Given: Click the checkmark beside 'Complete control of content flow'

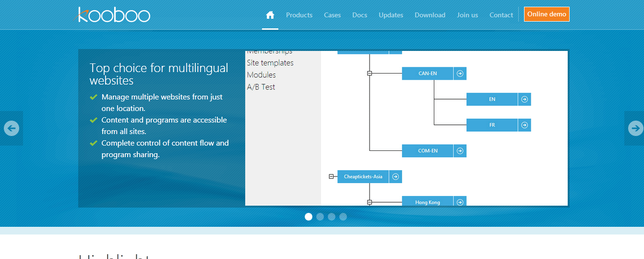Looking at the screenshot, I should [x=94, y=143].
